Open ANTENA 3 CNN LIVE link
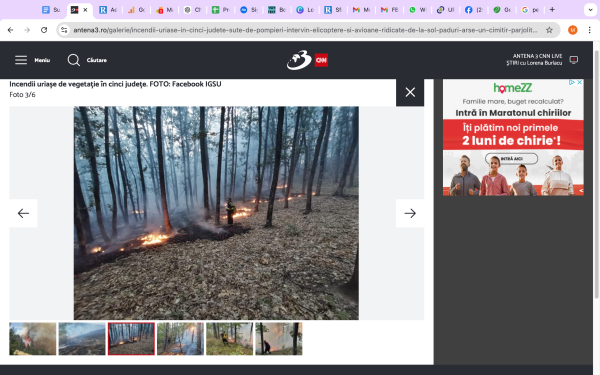Image resolution: width=600 pixels, height=375 pixels. [537, 56]
